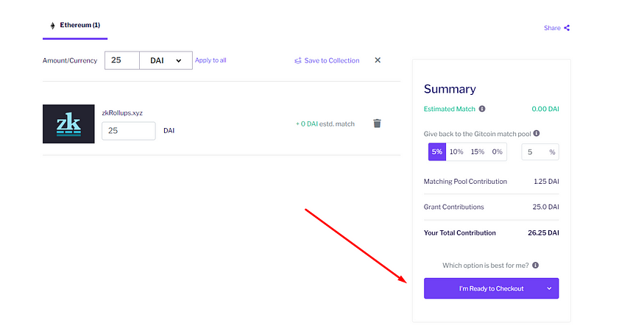Click the Gitcoin match pool info icon

click(537, 133)
